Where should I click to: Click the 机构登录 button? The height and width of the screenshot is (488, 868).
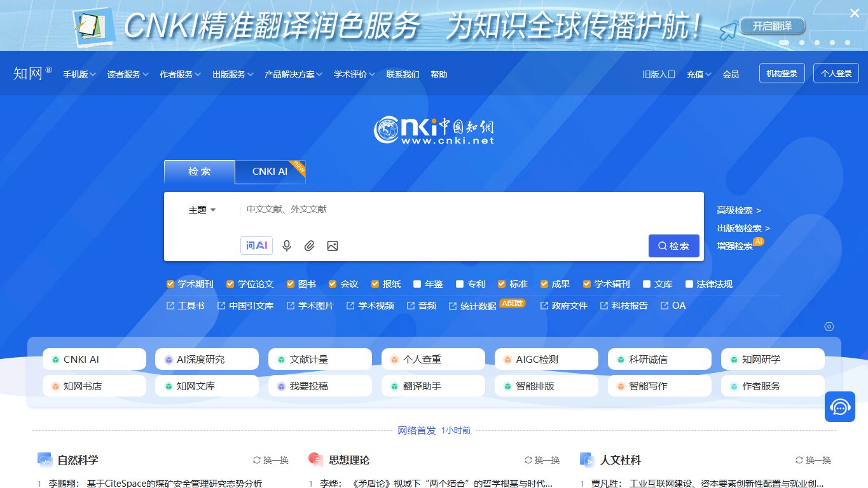pyautogui.click(x=782, y=73)
